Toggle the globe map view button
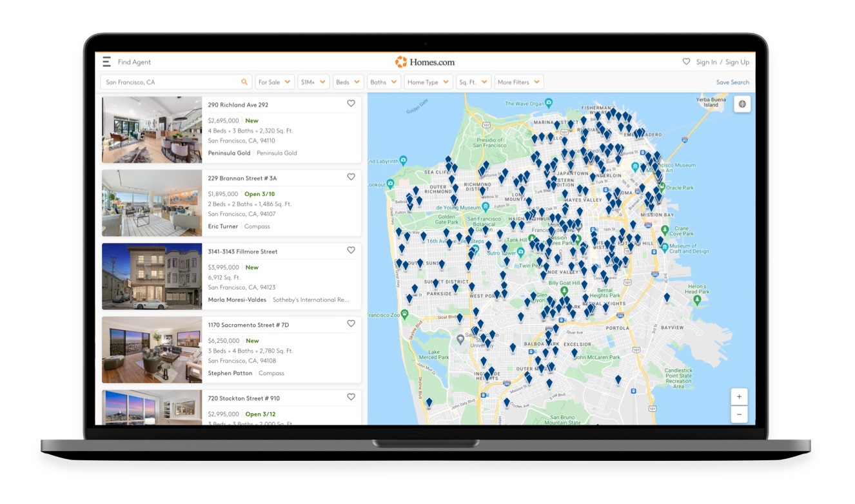Viewport: 855px width, 504px height. [x=742, y=104]
